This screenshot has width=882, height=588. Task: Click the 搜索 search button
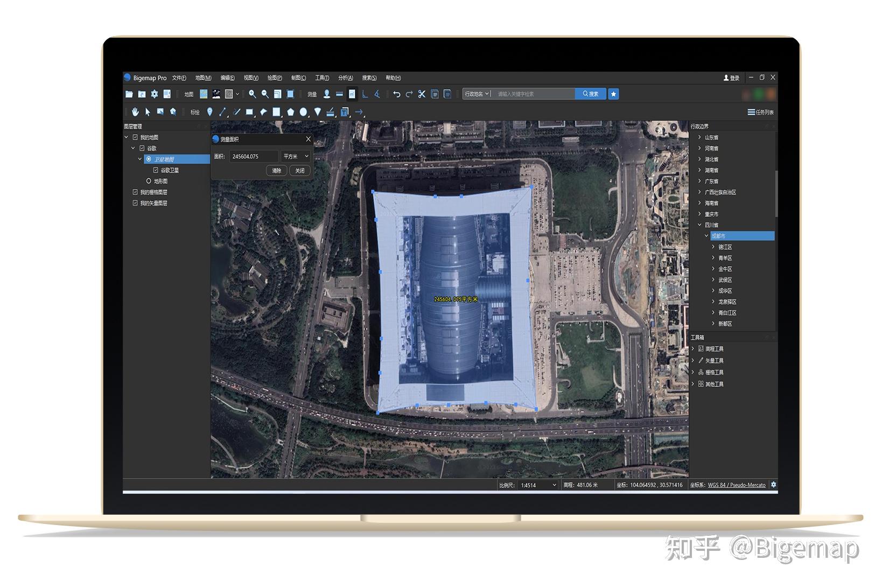coord(591,94)
